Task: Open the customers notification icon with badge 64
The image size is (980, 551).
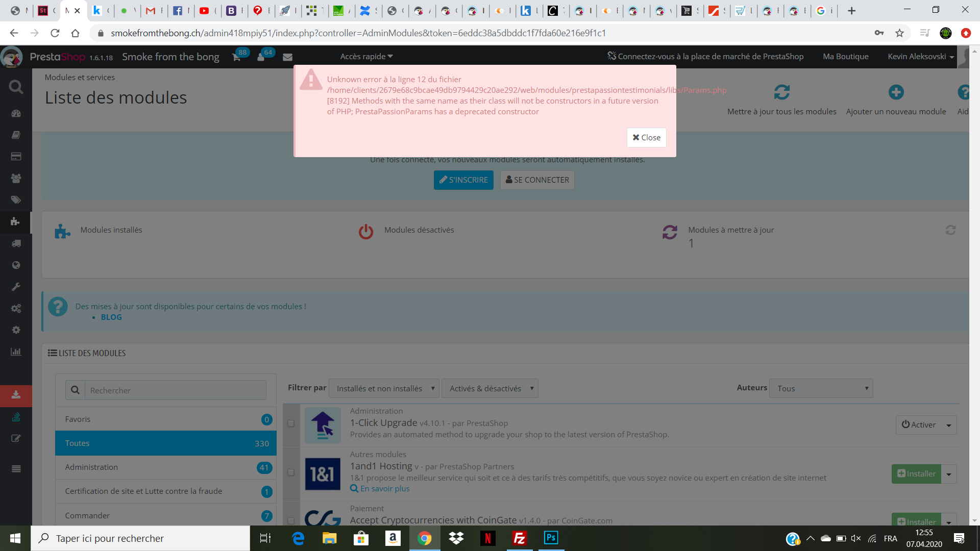Action: (261, 57)
